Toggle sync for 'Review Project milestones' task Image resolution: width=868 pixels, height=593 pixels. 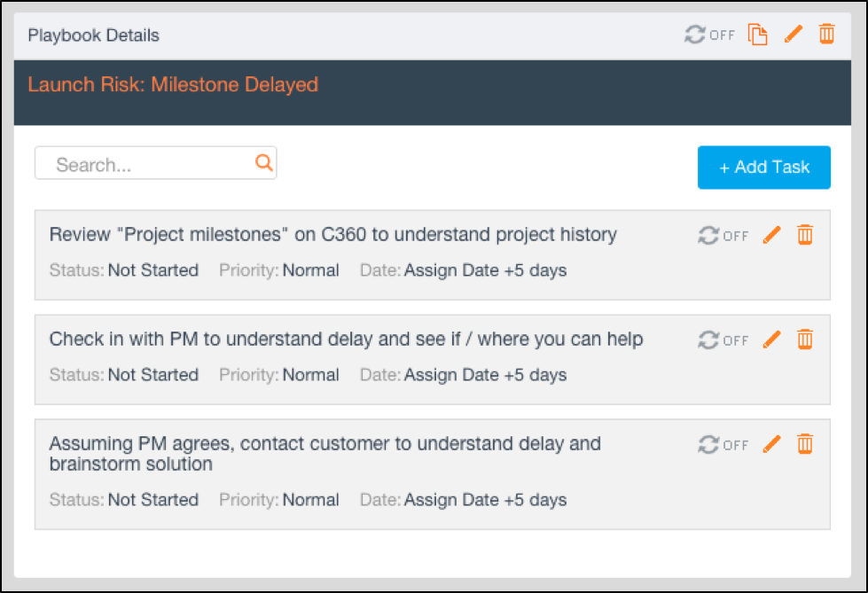point(723,236)
